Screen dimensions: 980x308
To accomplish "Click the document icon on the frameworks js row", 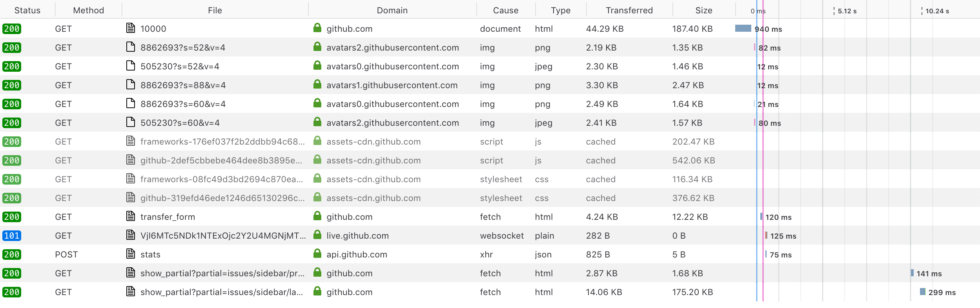I will coord(131,141).
